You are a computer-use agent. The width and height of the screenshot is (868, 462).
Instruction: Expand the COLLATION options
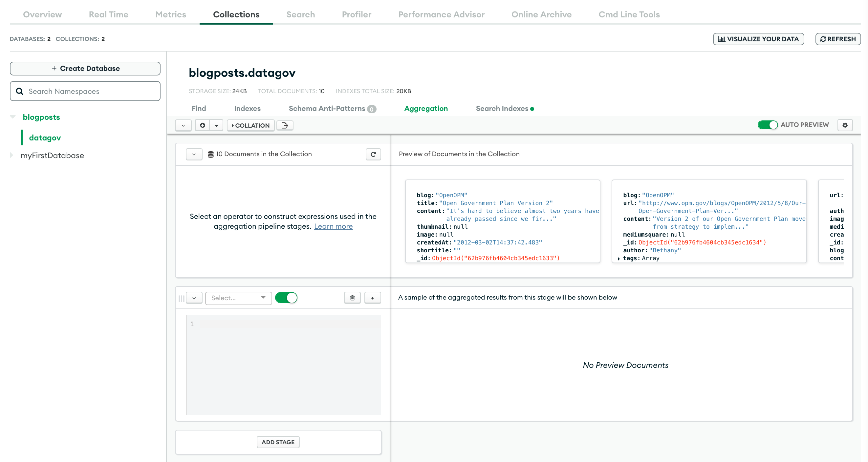tap(251, 125)
